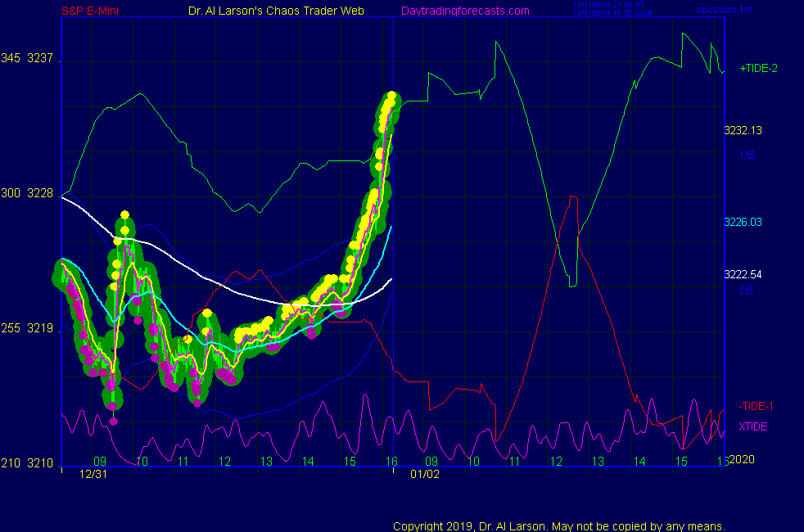Click the '-TIDE-1' red legend label

(756, 407)
